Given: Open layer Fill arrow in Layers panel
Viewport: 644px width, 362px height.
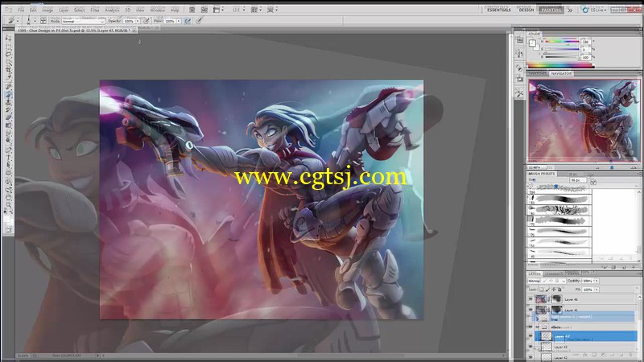Looking at the screenshot, I should (597, 290).
